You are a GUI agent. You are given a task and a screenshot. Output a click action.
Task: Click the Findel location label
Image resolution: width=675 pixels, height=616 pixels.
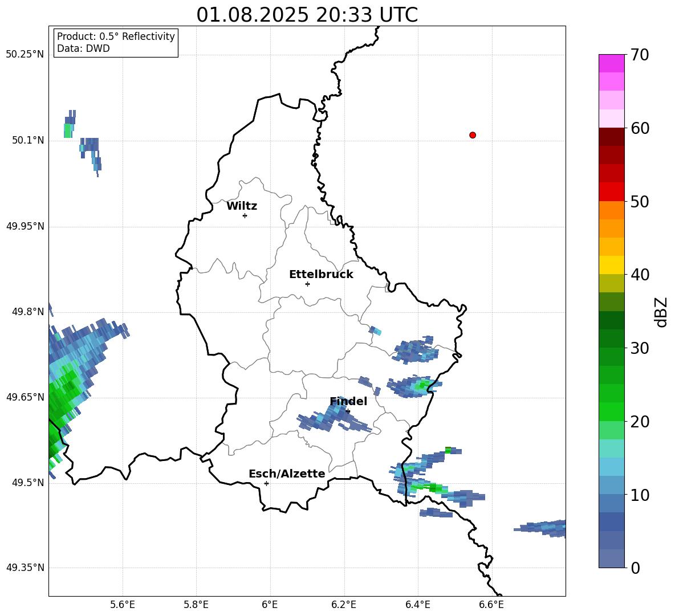click(348, 401)
